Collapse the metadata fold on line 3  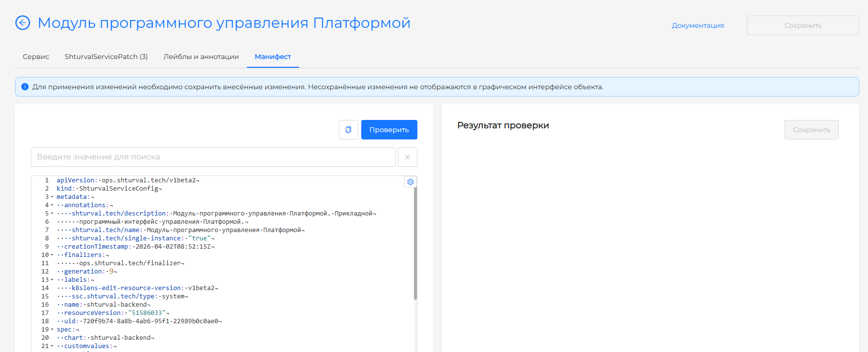tap(52, 197)
